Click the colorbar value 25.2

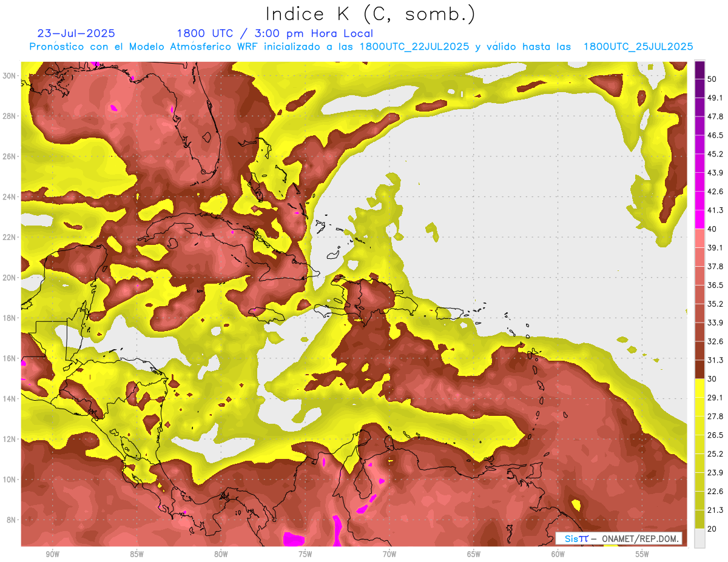point(715,454)
